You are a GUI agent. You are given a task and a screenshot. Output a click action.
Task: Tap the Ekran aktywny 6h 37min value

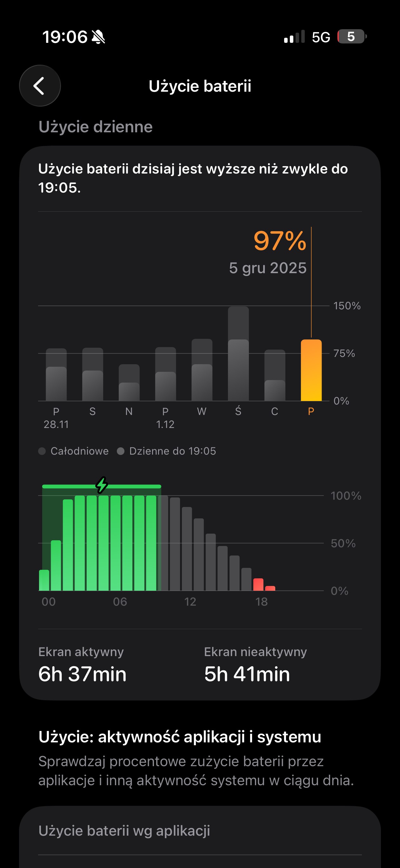pos(82,674)
